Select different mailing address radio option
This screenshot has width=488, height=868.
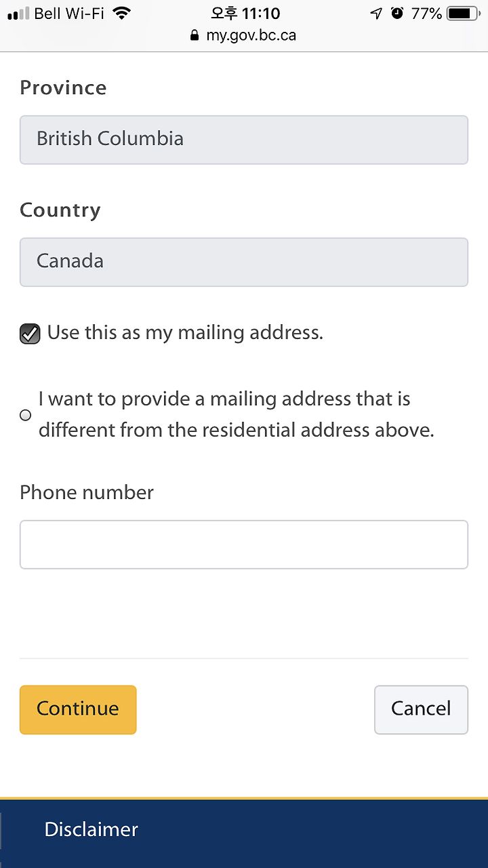(26, 415)
